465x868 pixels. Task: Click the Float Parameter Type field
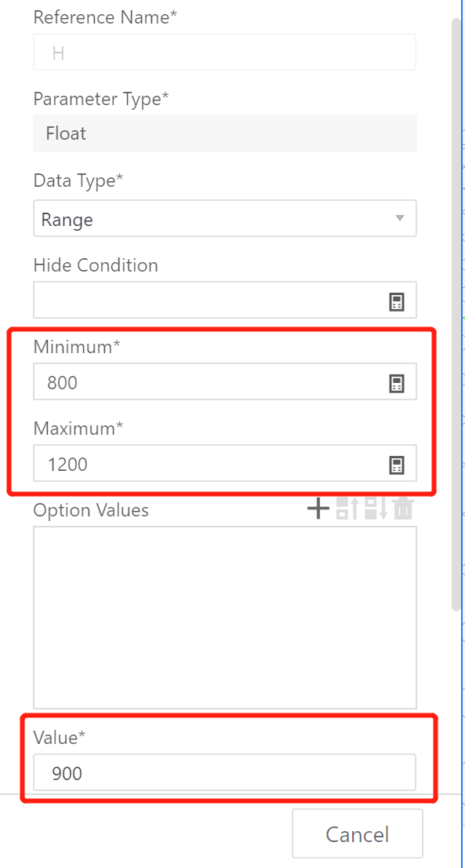(225, 133)
